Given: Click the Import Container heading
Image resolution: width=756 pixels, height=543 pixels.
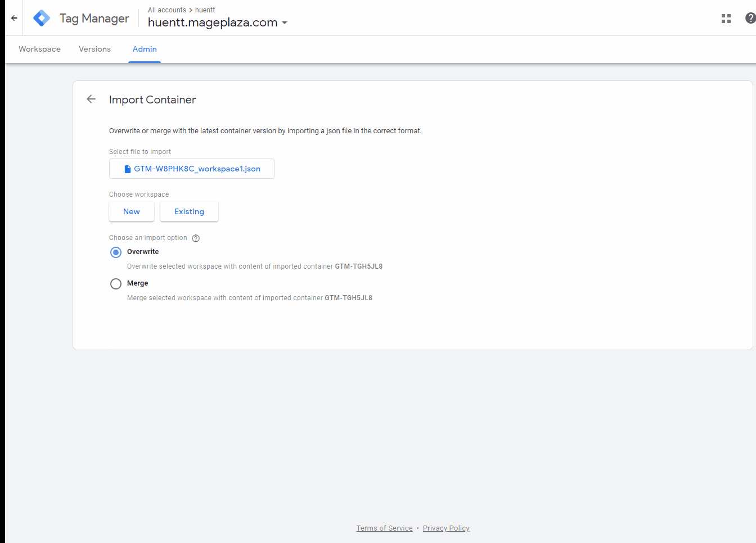Looking at the screenshot, I should [x=152, y=99].
